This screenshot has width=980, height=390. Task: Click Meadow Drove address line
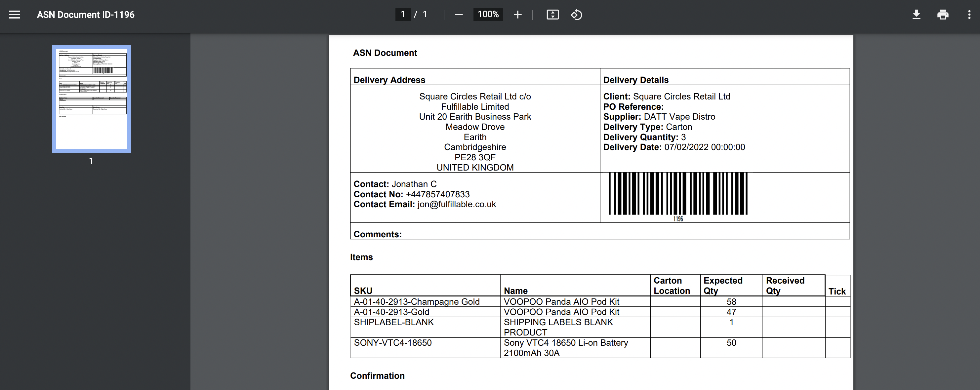pos(475,127)
